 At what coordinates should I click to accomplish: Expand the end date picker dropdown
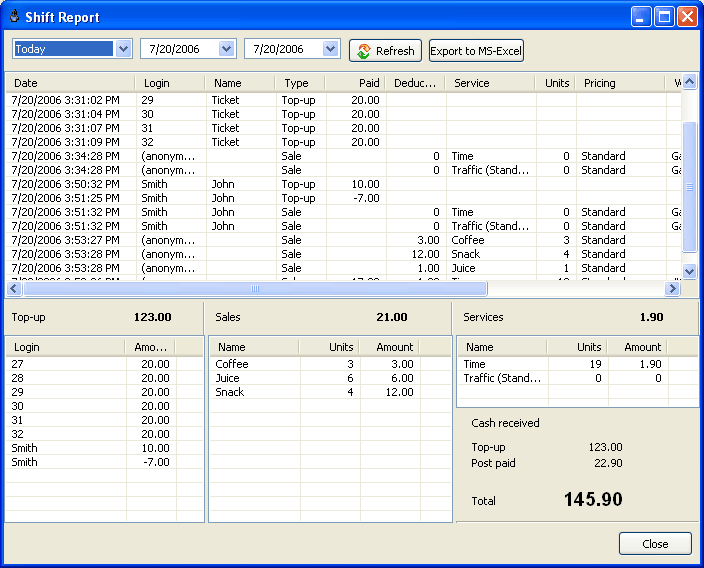(331, 49)
